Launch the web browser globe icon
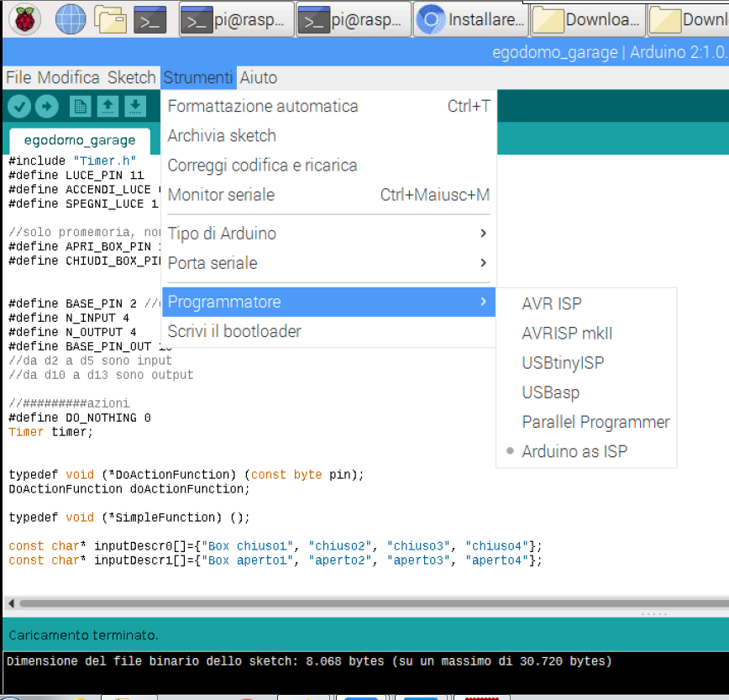This screenshot has height=700, width=729. (71, 19)
